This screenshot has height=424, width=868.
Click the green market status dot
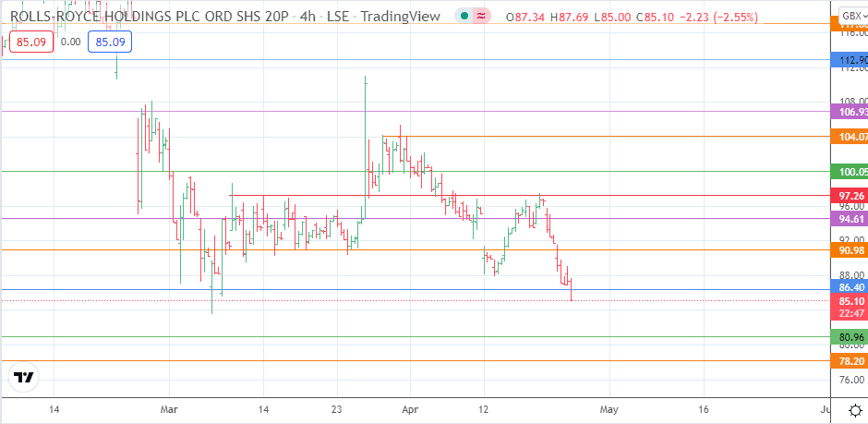point(464,18)
